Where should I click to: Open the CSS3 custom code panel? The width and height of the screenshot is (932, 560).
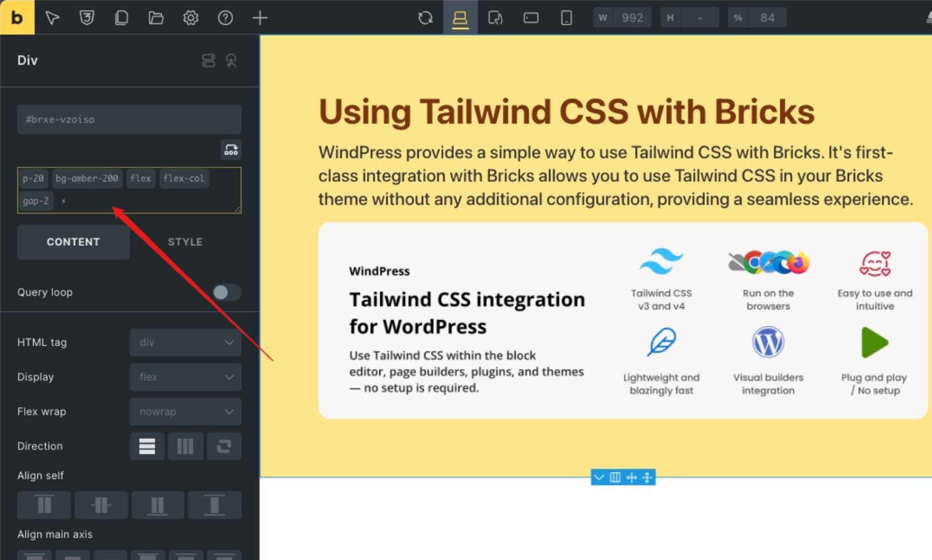pos(87,17)
